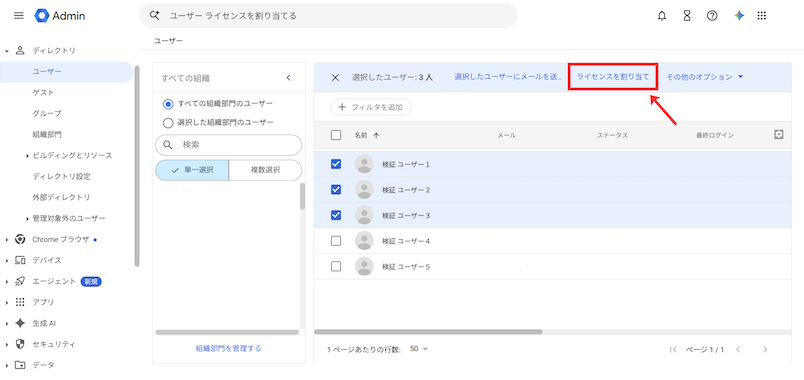Click avatar of 検証 ユーザー 3
Screen dimensions: 804x380
click(x=364, y=215)
